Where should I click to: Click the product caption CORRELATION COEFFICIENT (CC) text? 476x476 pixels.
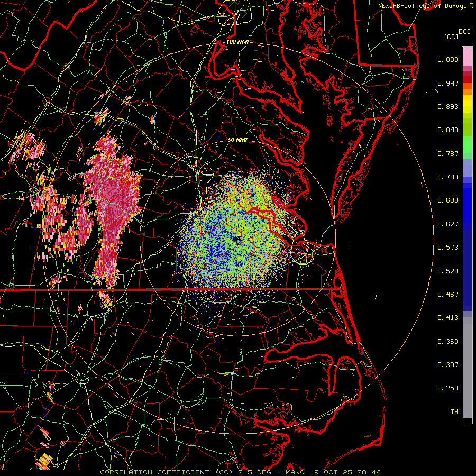[x=167, y=472]
